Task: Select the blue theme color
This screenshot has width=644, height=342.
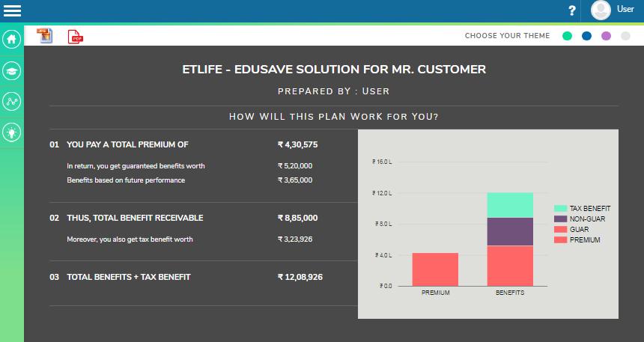Action: [586, 36]
